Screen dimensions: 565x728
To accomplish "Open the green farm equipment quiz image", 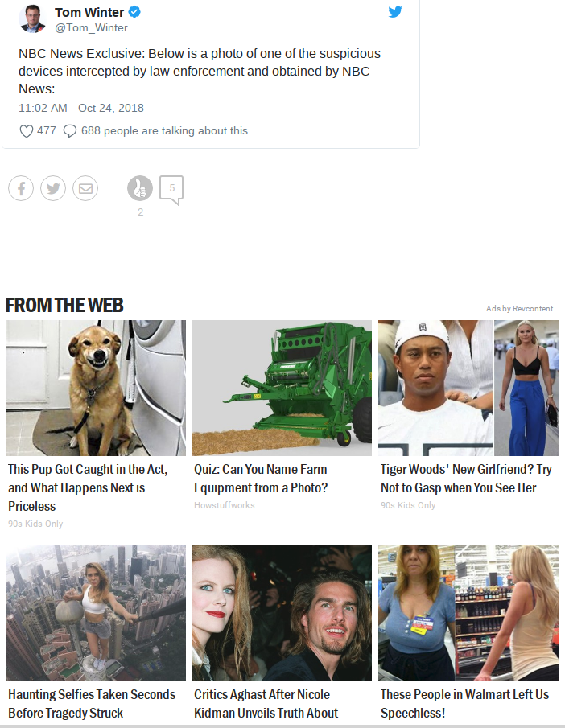I will pyautogui.click(x=282, y=388).
